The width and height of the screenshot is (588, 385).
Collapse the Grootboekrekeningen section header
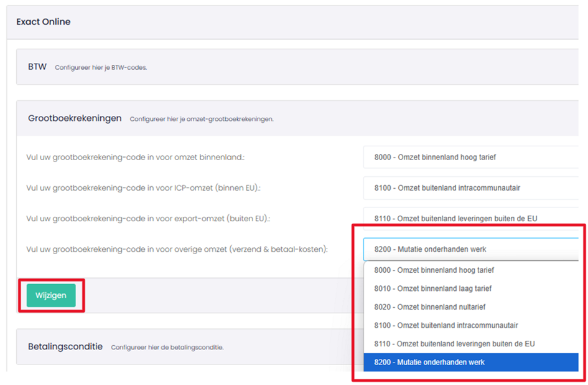[x=297, y=118]
